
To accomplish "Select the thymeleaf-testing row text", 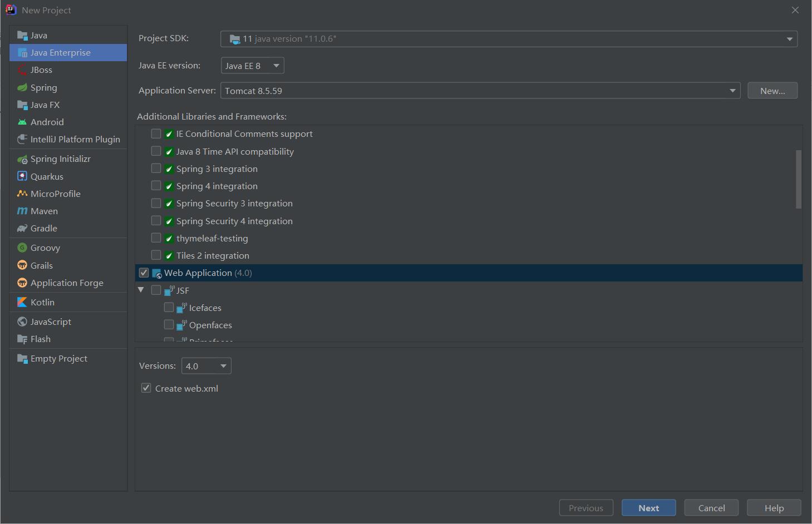I will [x=212, y=238].
